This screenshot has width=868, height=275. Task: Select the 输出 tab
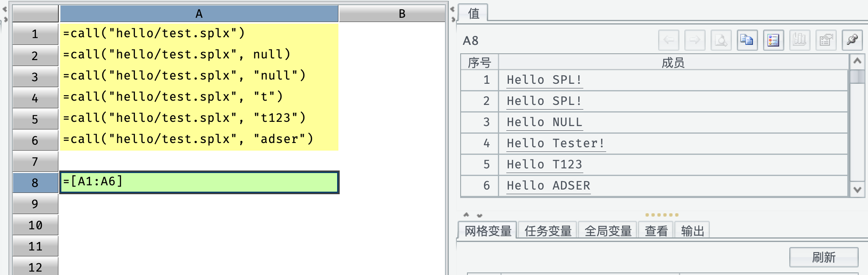tap(692, 231)
